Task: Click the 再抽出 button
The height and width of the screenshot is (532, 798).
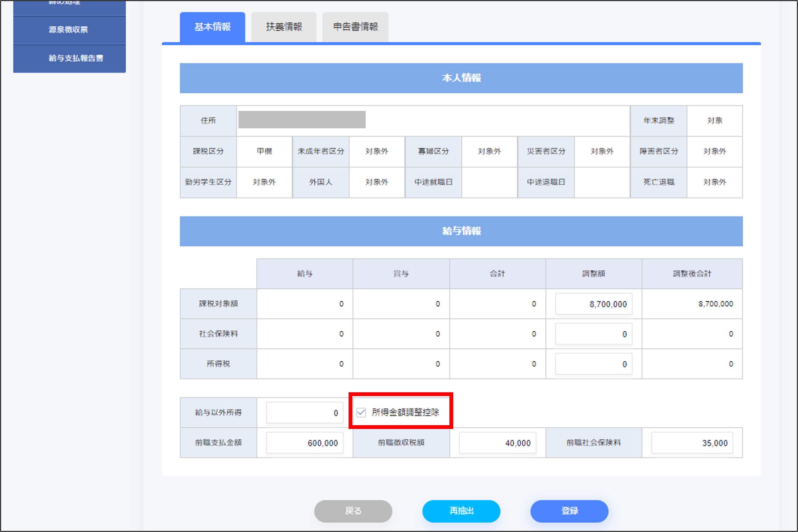Action: coord(461,511)
